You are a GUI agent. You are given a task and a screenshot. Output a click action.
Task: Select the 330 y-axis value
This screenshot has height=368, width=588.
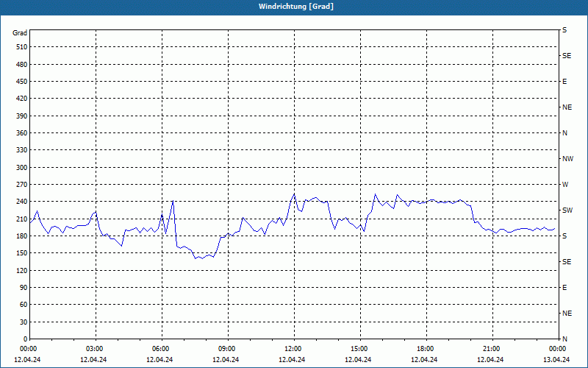[x=22, y=150]
